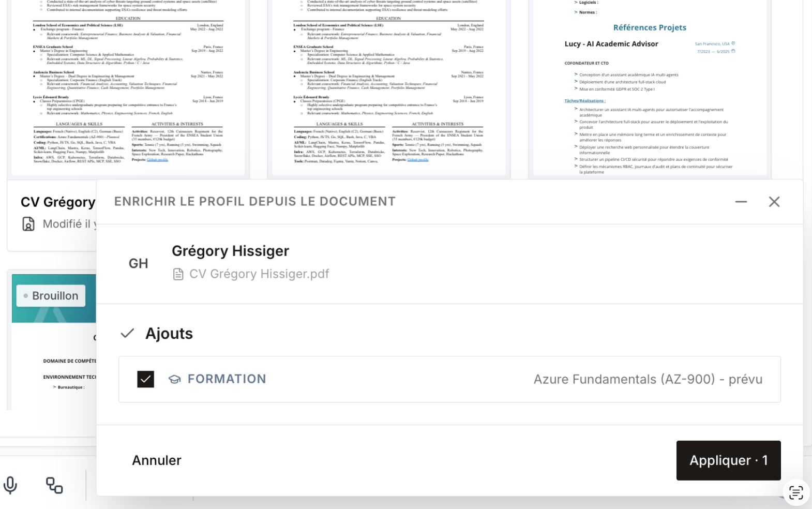Click DOMAINE DE COMPÉTE label in draft card
The height and width of the screenshot is (509, 812).
[x=69, y=361]
